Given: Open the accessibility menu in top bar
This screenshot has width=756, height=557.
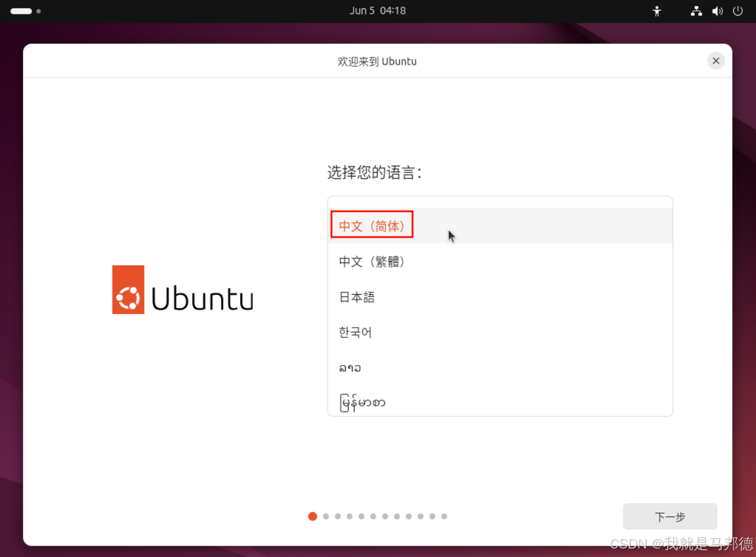Looking at the screenshot, I should coord(657,11).
